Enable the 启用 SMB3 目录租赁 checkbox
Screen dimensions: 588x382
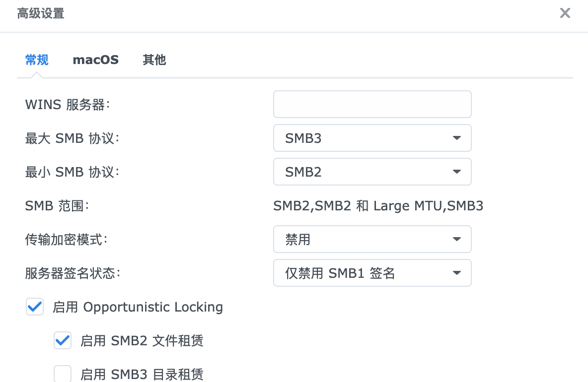[63, 374]
